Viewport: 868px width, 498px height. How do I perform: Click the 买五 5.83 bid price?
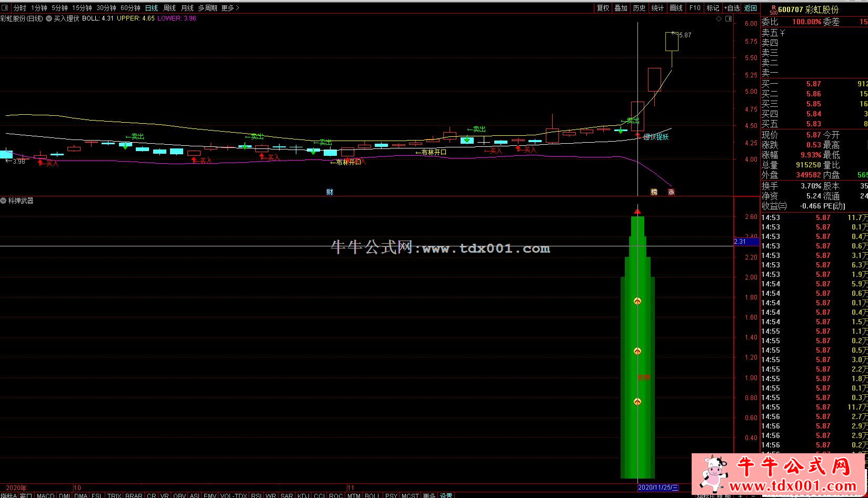point(813,124)
